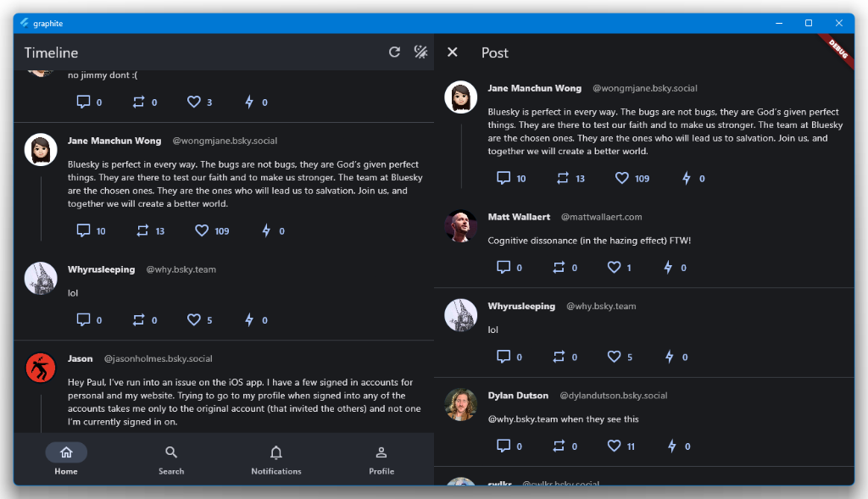Open 'Cognitive dissonance (in the hazing effect) FTW!' comment
The height and width of the screenshot is (499, 868).
(x=589, y=241)
